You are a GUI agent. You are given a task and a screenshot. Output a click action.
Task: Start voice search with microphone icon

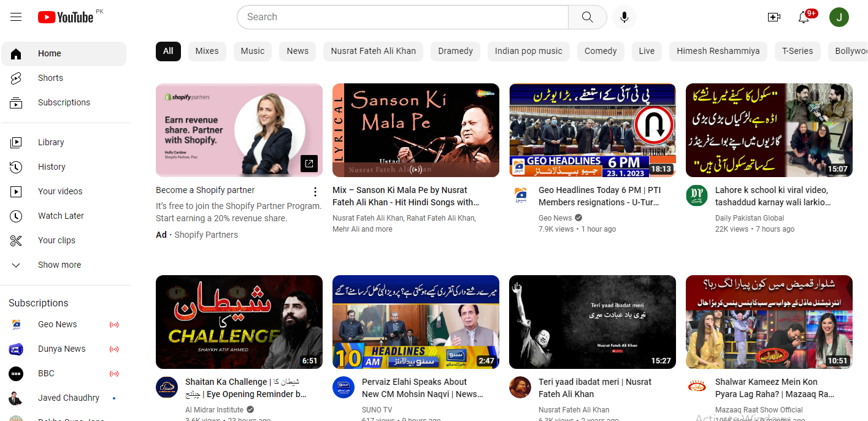pos(624,17)
